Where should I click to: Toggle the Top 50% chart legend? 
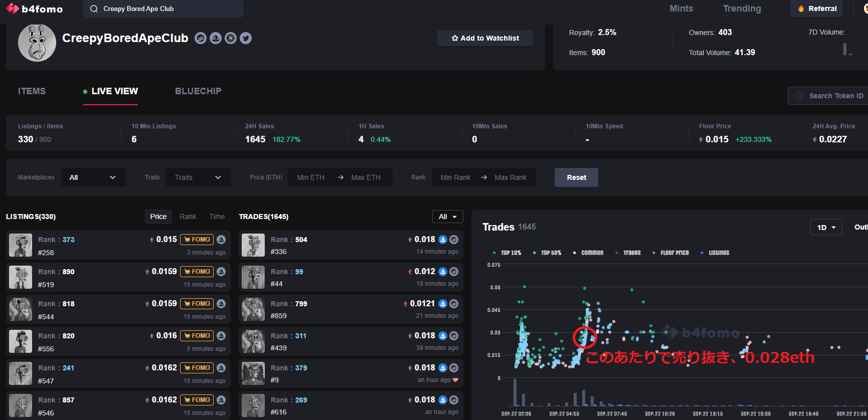pyautogui.click(x=547, y=253)
